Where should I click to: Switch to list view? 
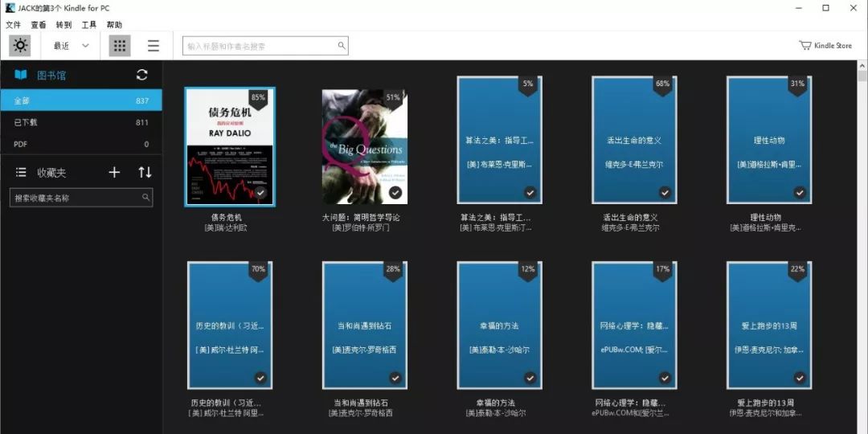[154, 45]
